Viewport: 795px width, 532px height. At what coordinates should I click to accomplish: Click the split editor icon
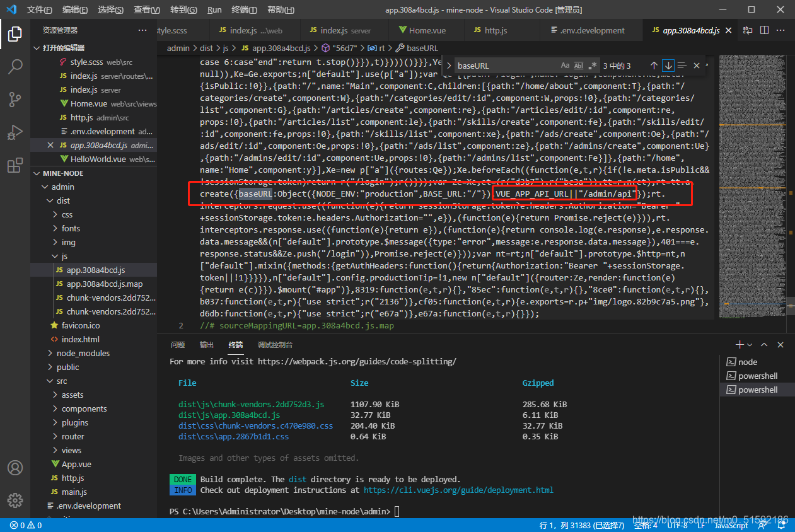pyautogui.click(x=764, y=30)
